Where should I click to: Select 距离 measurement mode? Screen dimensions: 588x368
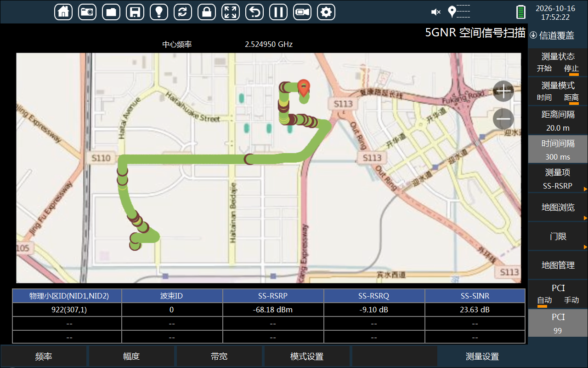pyautogui.click(x=571, y=98)
